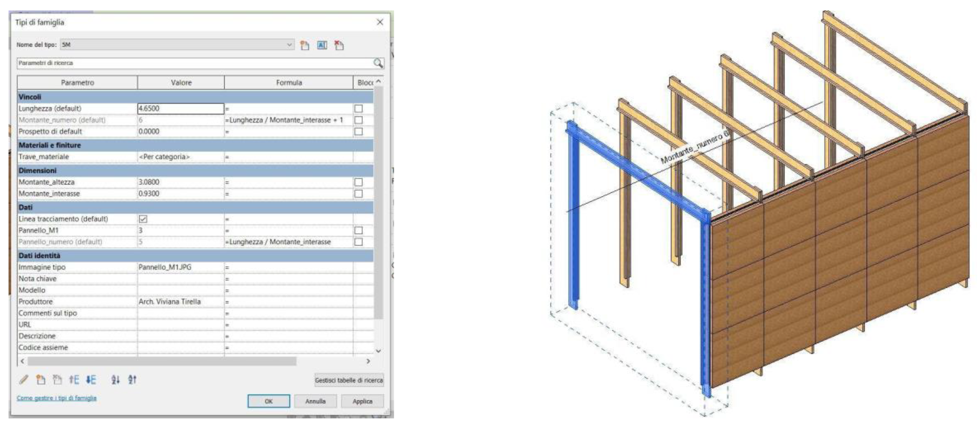Image resolution: width=980 pixels, height=428 pixels.
Task: Sort parameters in descending order icon
Action: (132, 379)
